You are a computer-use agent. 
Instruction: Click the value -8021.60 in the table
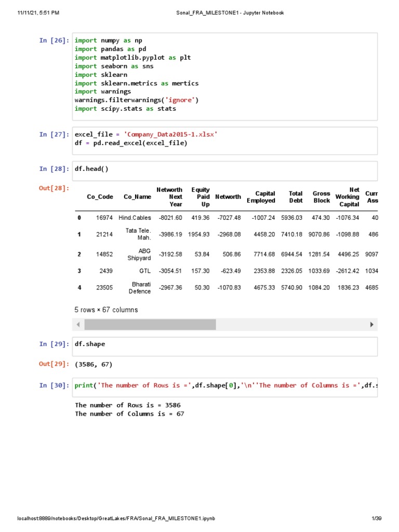point(170,218)
